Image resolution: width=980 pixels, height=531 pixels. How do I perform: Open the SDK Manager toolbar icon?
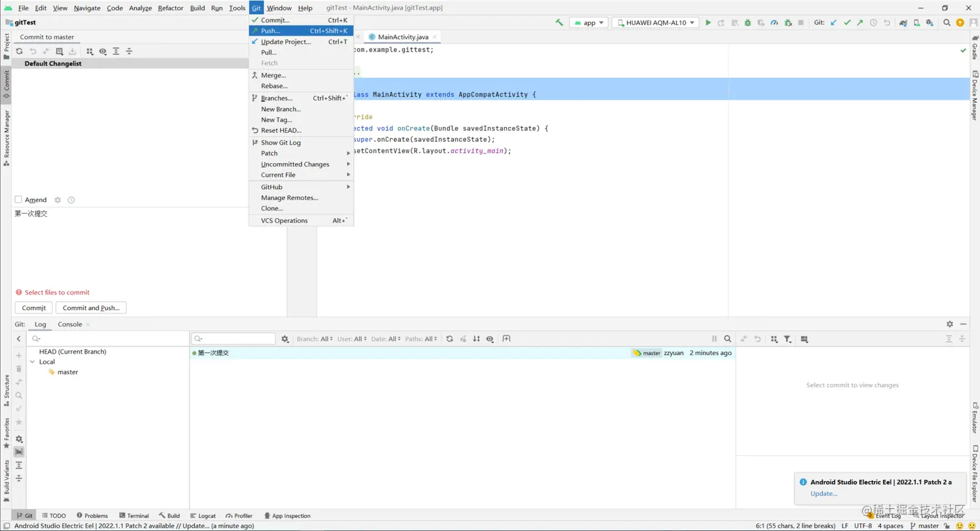[929, 23]
